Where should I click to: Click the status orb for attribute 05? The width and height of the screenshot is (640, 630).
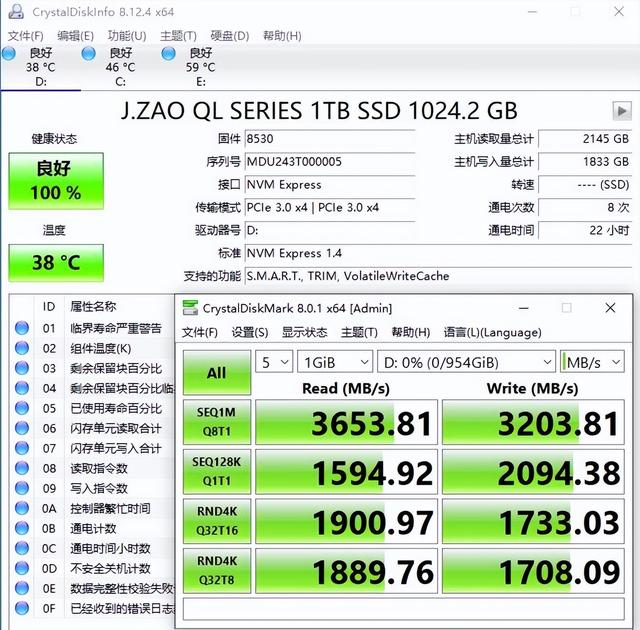[22, 408]
